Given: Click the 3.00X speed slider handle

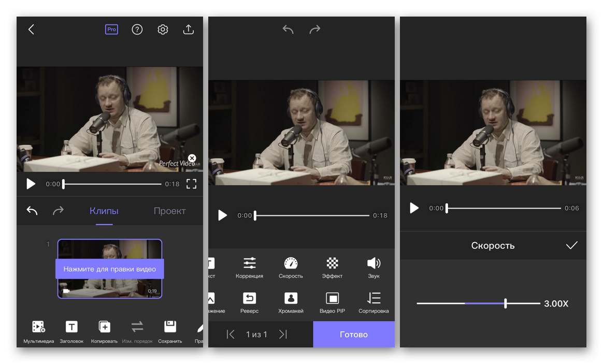Looking at the screenshot, I should 505,303.
